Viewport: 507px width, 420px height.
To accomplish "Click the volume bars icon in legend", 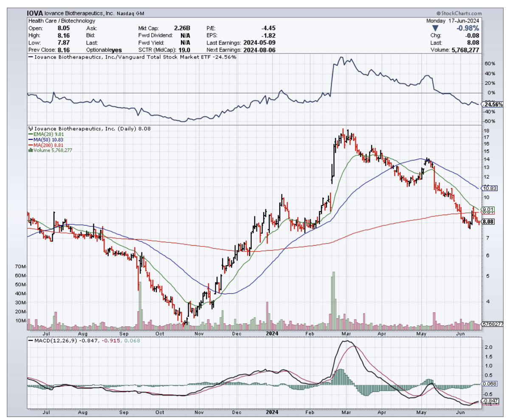I will (x=30, y=150).
